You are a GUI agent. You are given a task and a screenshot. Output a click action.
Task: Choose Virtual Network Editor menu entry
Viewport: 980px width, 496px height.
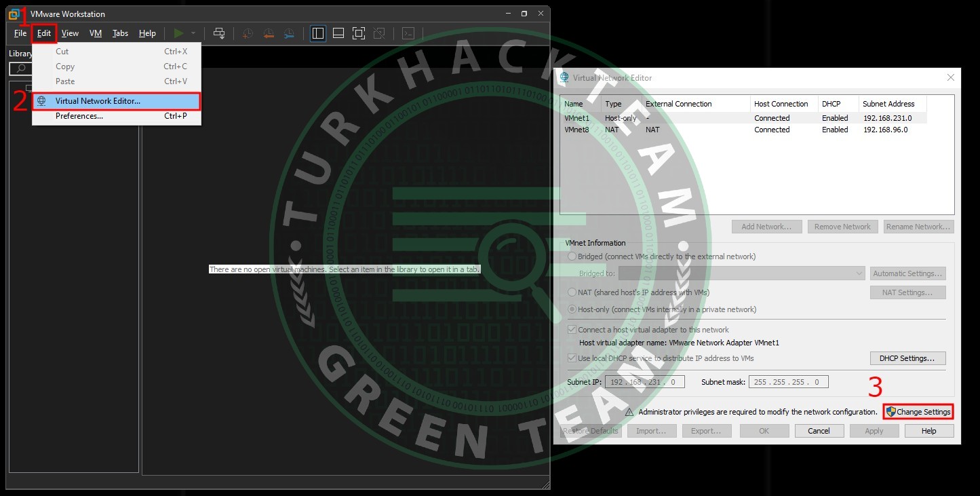tap(117, 101)
